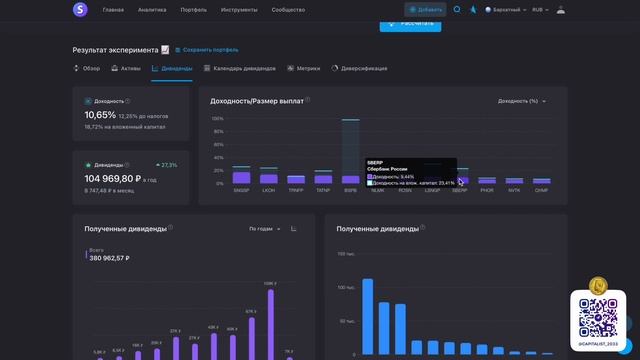Screen dimensions: 640x360
Task: Switch to the Метрики tab
Action: [304, 69]
